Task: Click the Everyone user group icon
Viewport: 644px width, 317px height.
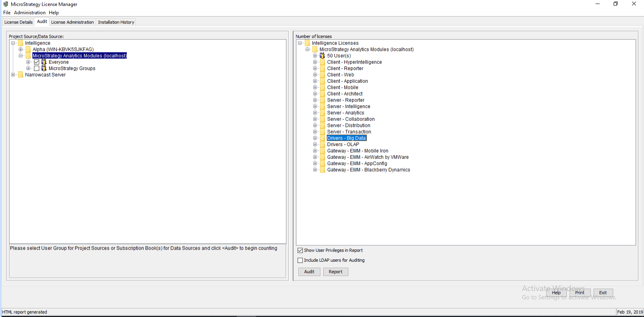Action: tap(44, 62)
